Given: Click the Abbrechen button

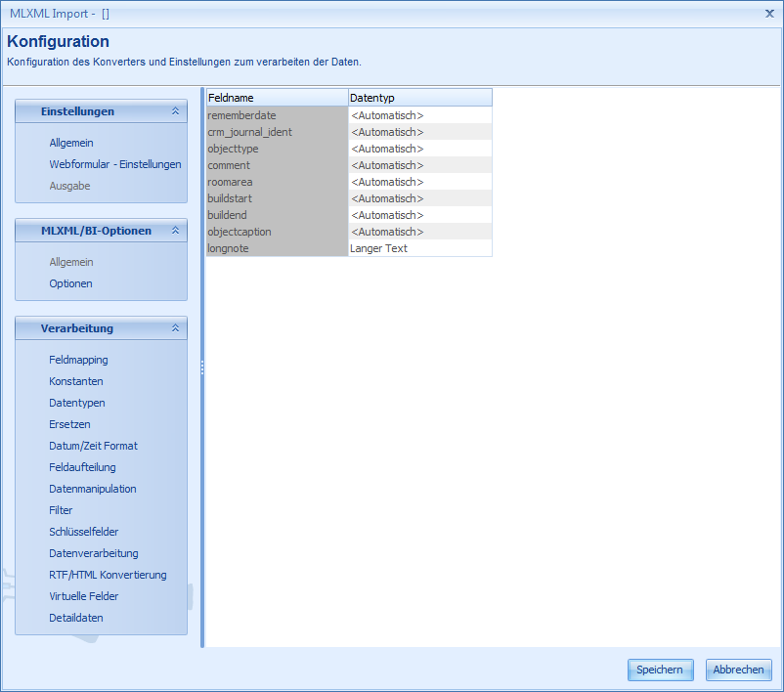Looking at the screenshot, I should tap(738, 670).
